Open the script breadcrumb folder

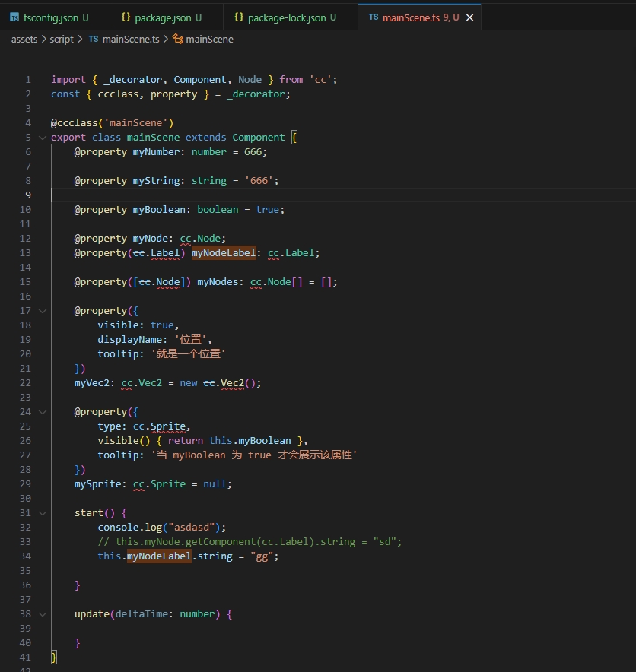pyautogui.click(x=62, y=40)
